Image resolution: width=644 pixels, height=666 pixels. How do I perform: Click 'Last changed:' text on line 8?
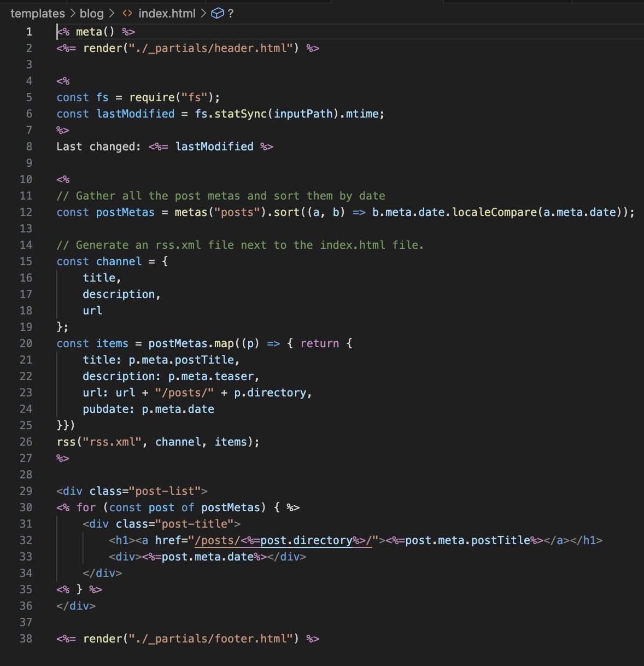[x=99, y=147]
